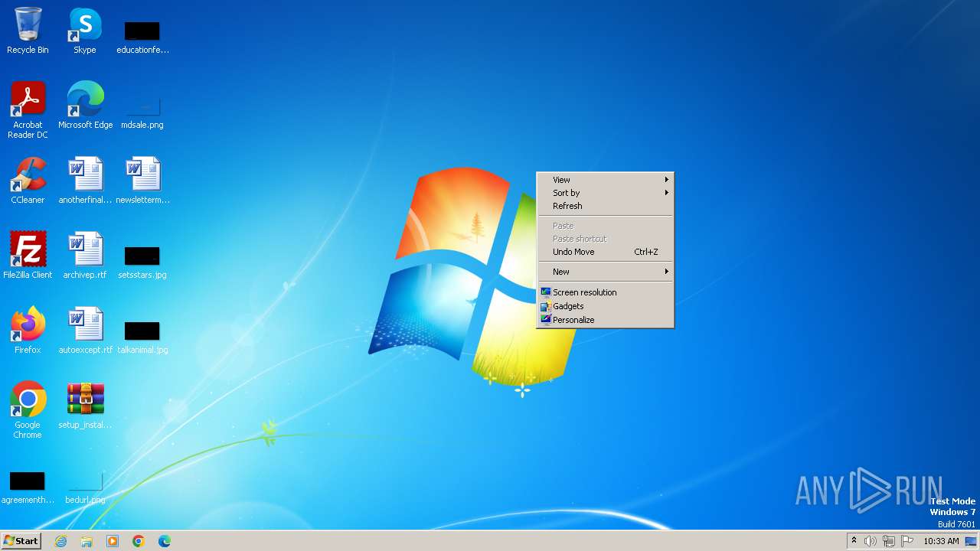Click the Start button
Screen dimensions: 980x551
pos(21,541)
